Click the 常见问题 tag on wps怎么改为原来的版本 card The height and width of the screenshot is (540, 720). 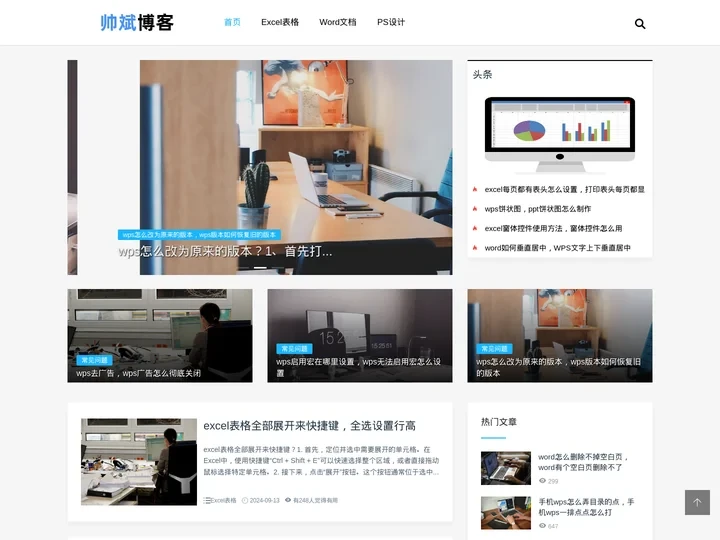click(x=495, y=349)
